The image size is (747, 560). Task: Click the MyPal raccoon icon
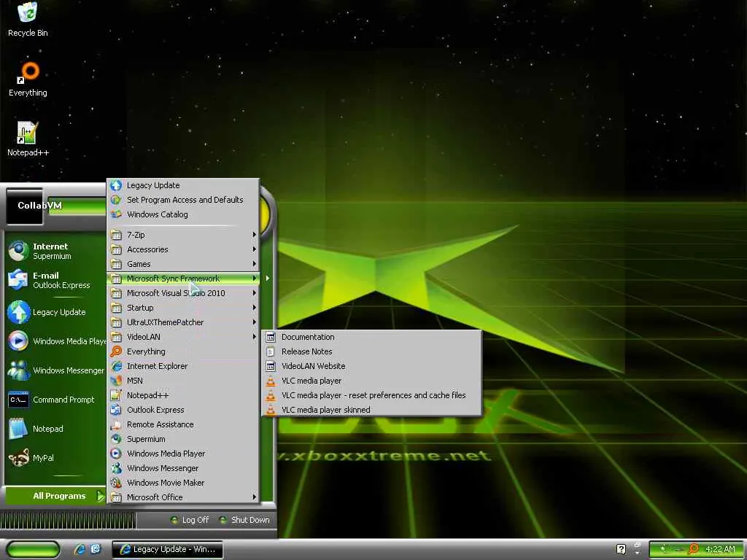point(18,458)
